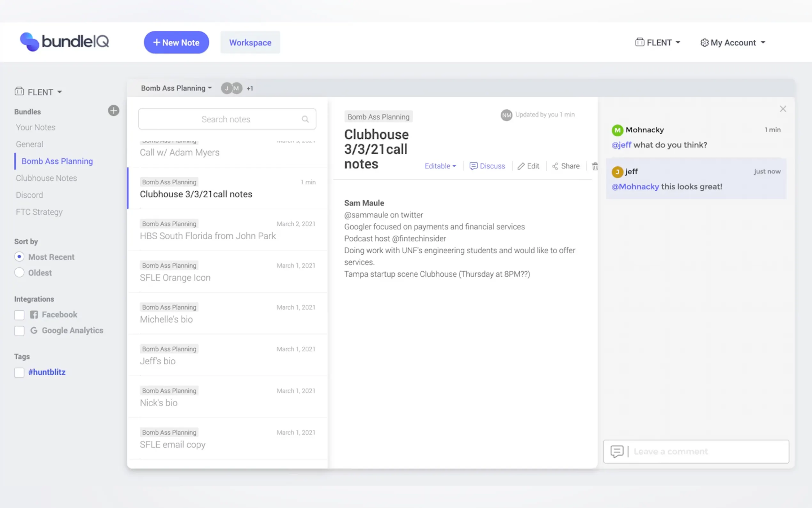This screenshot has width=812, height=508.
Task: Click the bundleIQ logo
Action: [65, 42]
